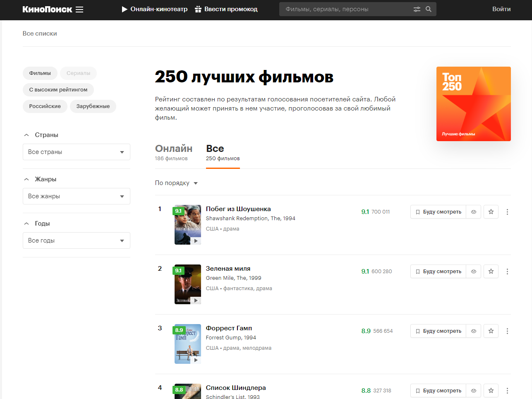Screen dimensions: 532x399
Task: Open advanced search filters icon
Action: point(417,9)
